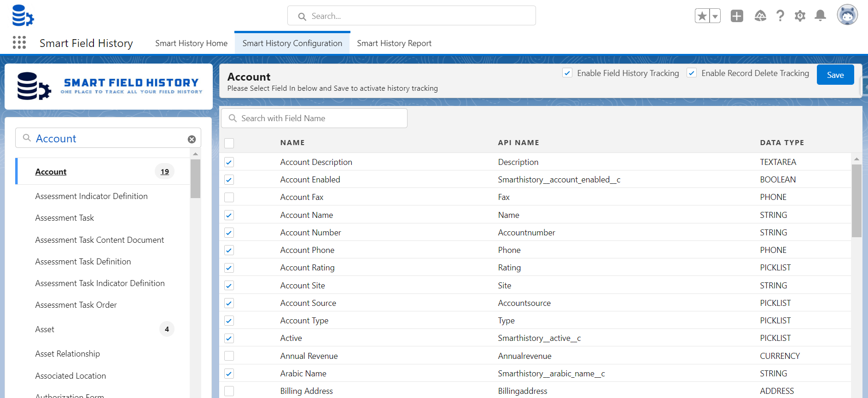Image resolution: width=868 pixels, height=398 pixels.
Task: Open the Trailhead guidance icon
Action: (x=760, y=16)
